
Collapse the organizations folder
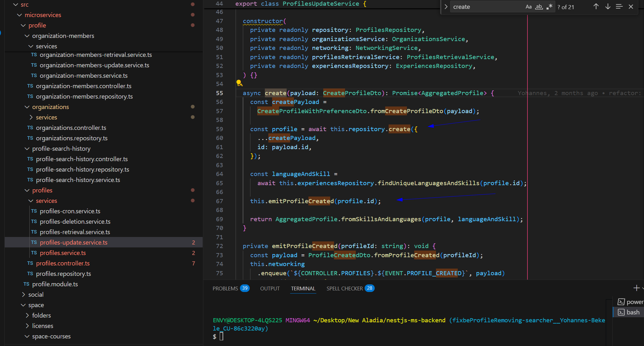(x=27, y=107)
